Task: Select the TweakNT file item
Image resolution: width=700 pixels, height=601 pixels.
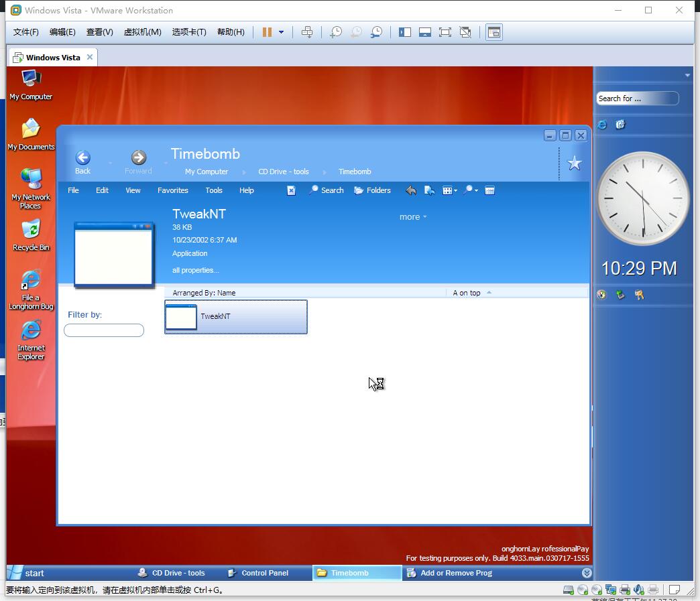Action: click(x=236, y=317)
